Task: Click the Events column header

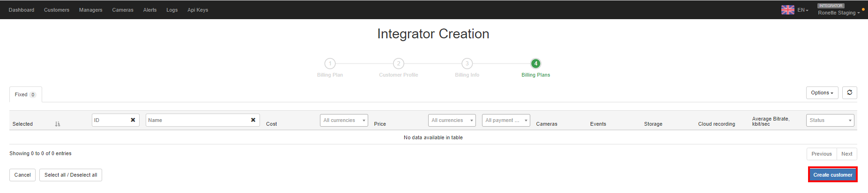Action: [598, 124]
